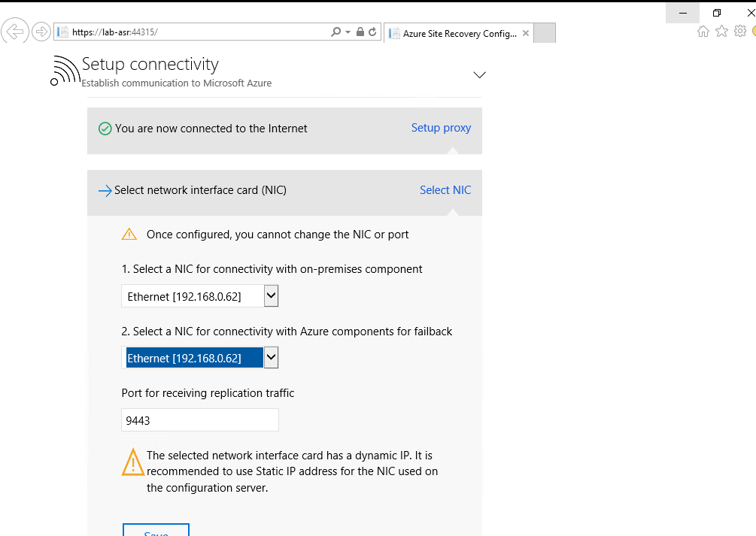
Task: Click the browser back arrow button
Action: 15,32
